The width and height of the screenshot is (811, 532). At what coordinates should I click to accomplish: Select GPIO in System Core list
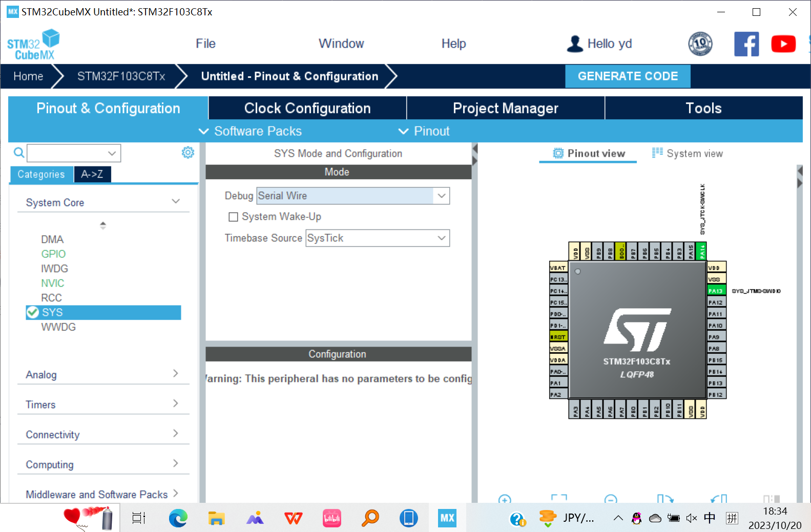53,254
